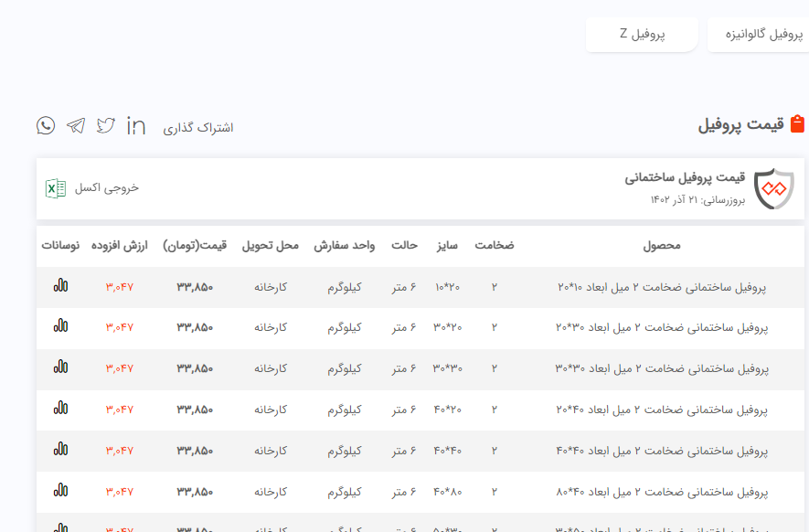809x532 pixels.
Task: Share page via WhatsApp icon
Action: click(x=46, y=126)
